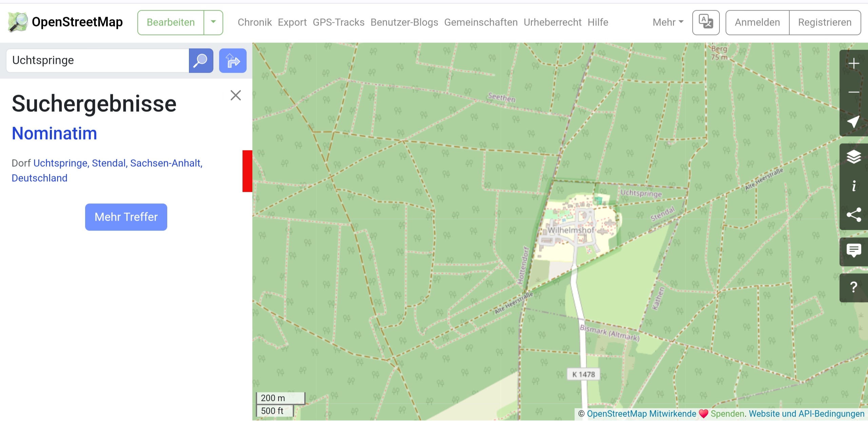Click the OpenStreetMap logo
The width and height of the screenshot is (868, 421).
(x=65, y=22)
